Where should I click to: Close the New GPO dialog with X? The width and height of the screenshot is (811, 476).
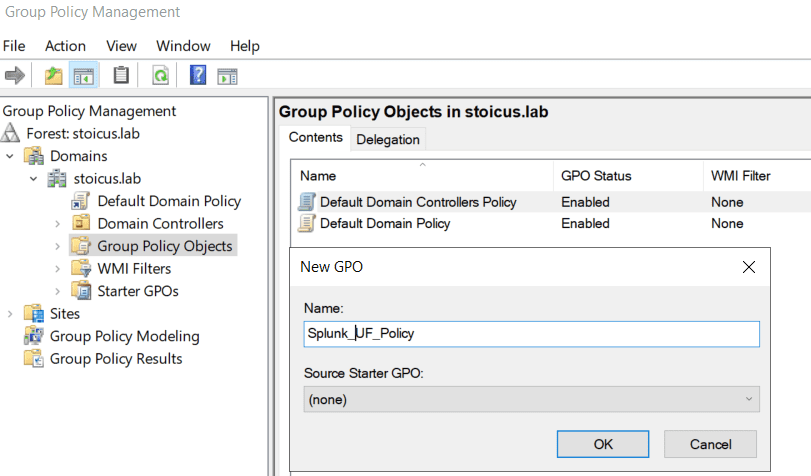748,267
